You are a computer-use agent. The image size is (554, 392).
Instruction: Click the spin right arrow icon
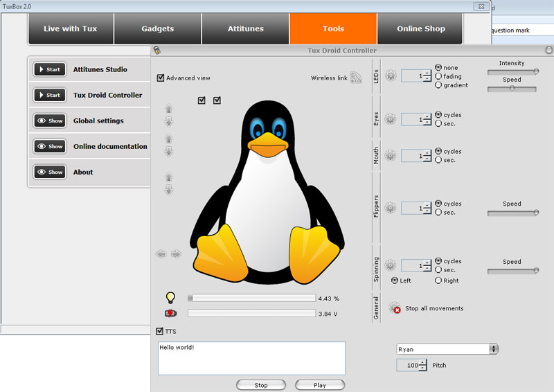coord(177,253)
